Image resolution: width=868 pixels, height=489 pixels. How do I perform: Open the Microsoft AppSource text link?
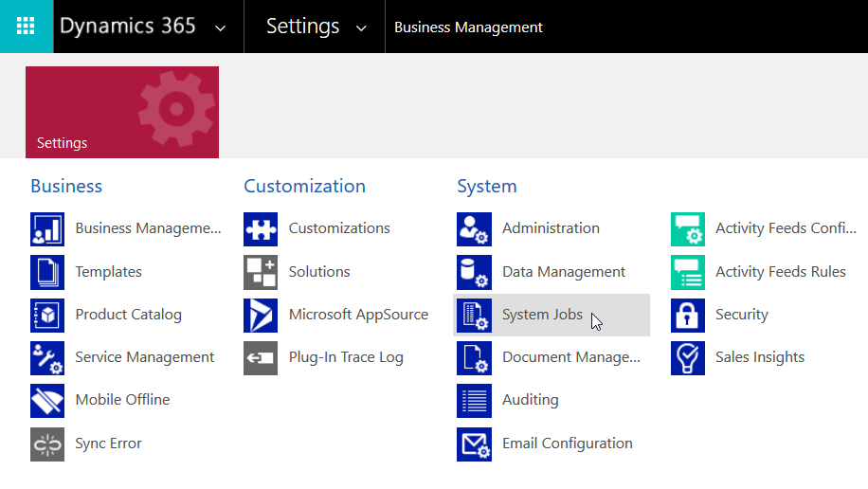pos(359,315)
